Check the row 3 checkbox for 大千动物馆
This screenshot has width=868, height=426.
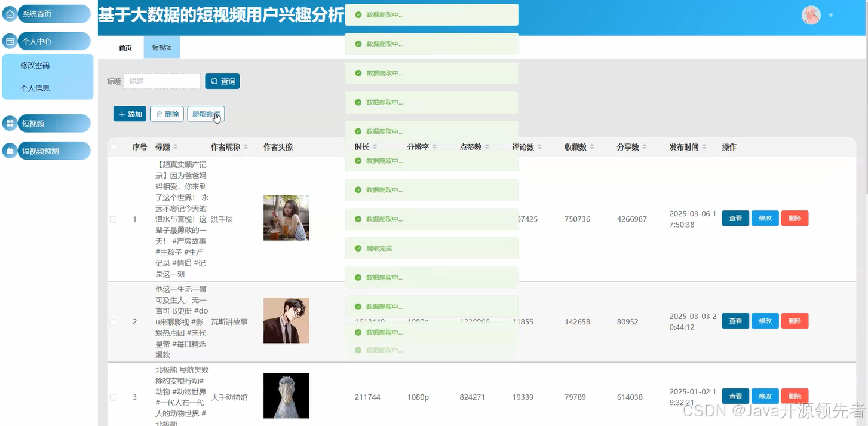[x=113, y=397]
